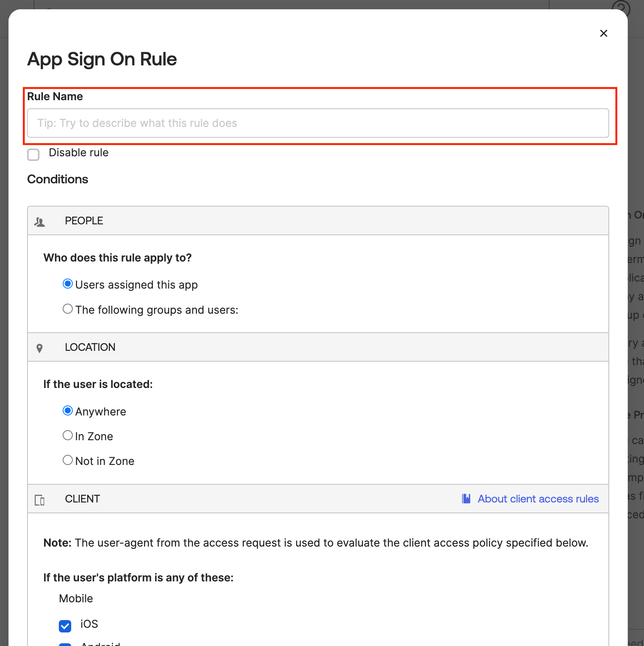The height and width of the screenshot is (646, 644).
Task: Choose the Not in Zone option
Action: click(68, 460)
